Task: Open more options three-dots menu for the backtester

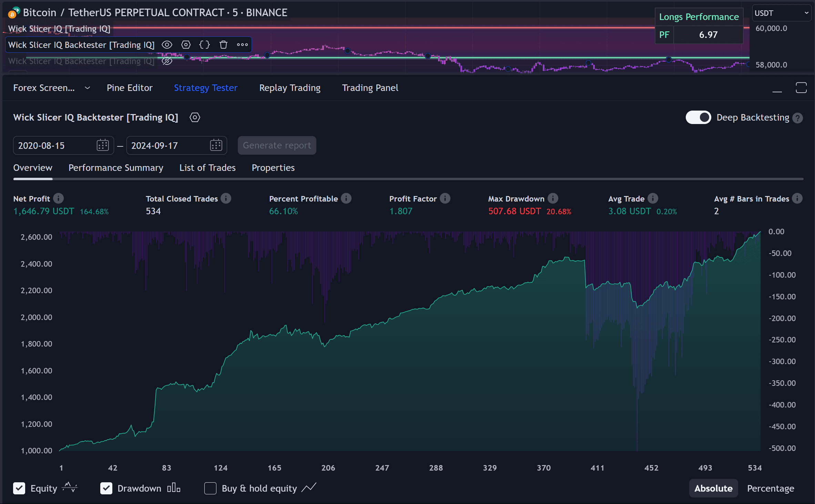Action: [x=242, y=45]
